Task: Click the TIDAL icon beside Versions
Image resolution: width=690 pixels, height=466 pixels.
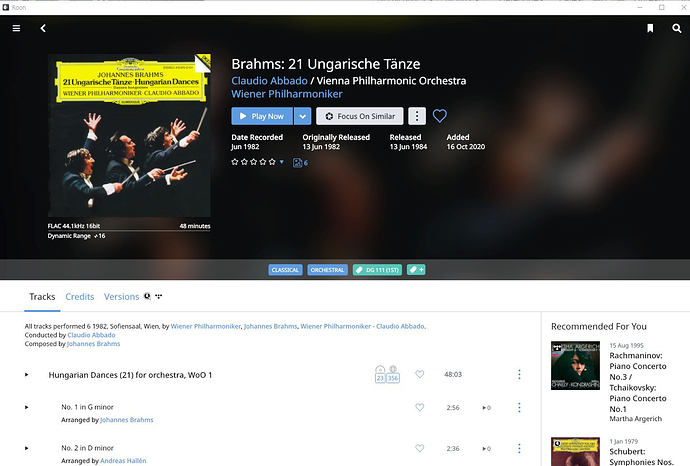Action: tap(158, 296)
